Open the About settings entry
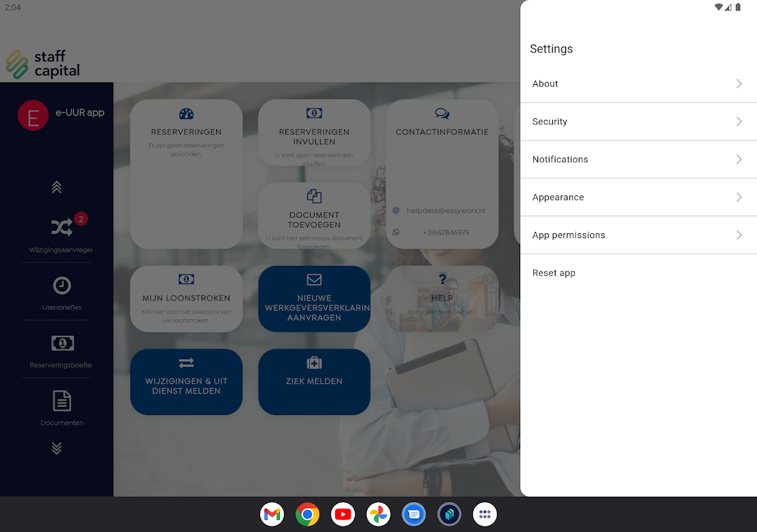This screenshot has height=532, width=757. pos(638,84)
